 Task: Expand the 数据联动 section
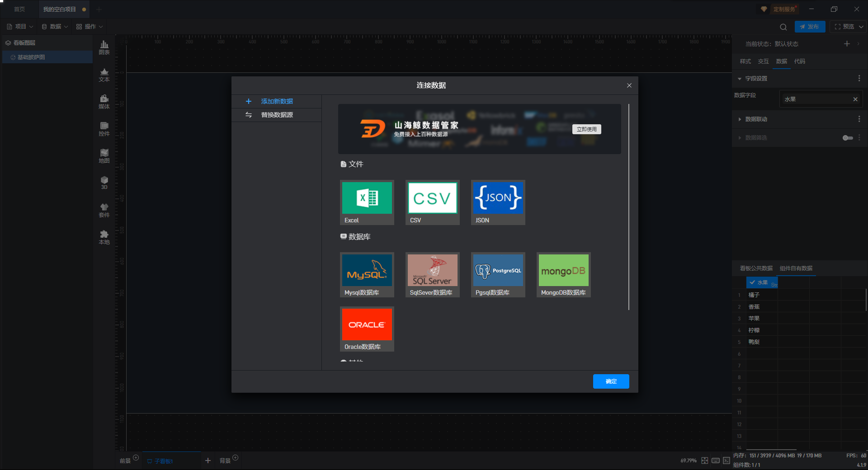(x=740, y=119)
